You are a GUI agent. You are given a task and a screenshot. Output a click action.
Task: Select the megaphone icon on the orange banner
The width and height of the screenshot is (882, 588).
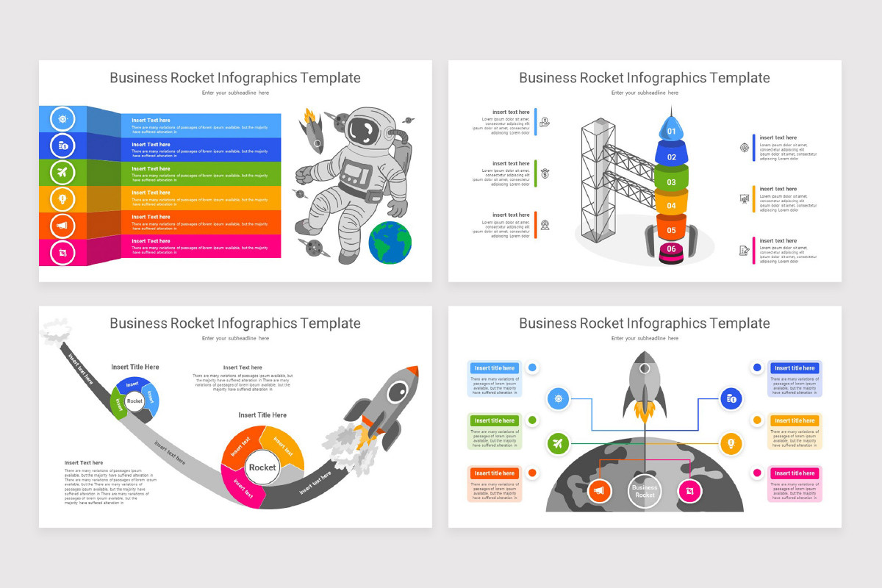pyautogui.click(x=62, y=226)
